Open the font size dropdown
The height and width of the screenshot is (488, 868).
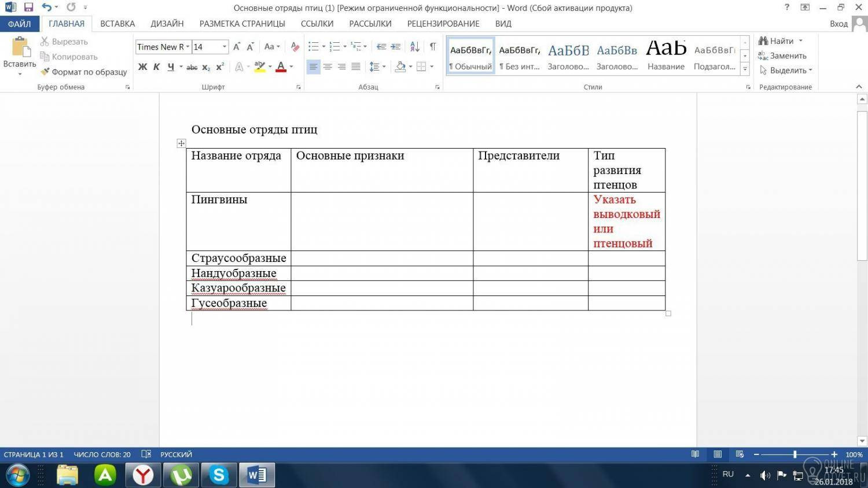click(225, 47)
